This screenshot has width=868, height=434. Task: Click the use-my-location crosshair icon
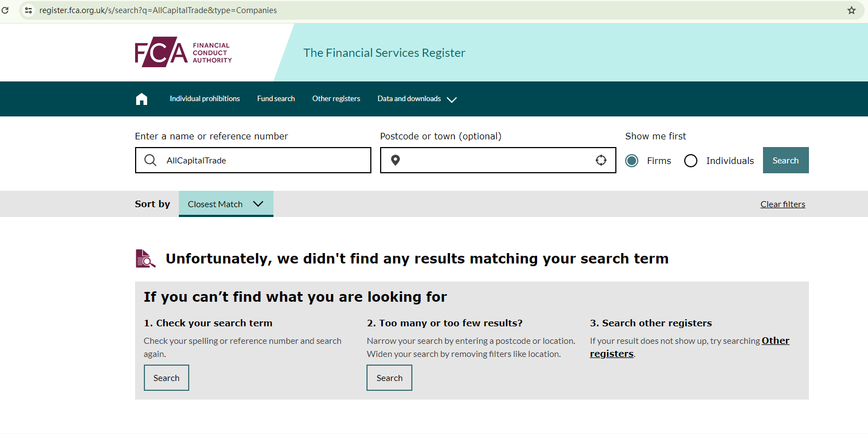click(601, 160)
